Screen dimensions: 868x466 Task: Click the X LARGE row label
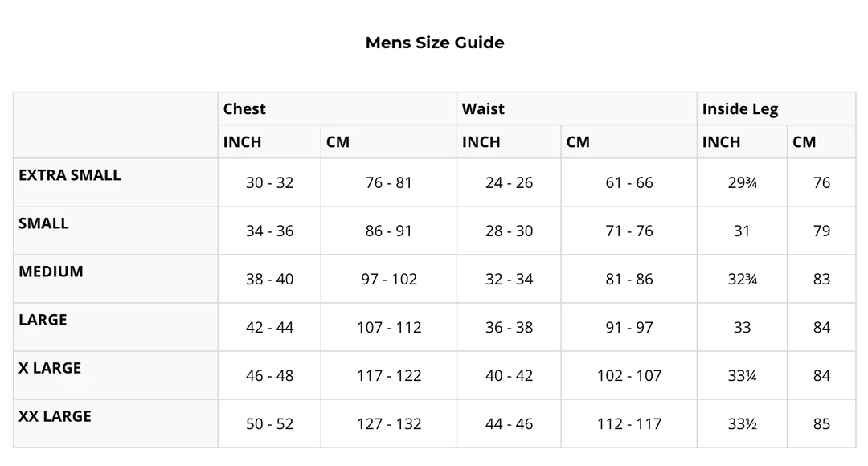[50, 368]
